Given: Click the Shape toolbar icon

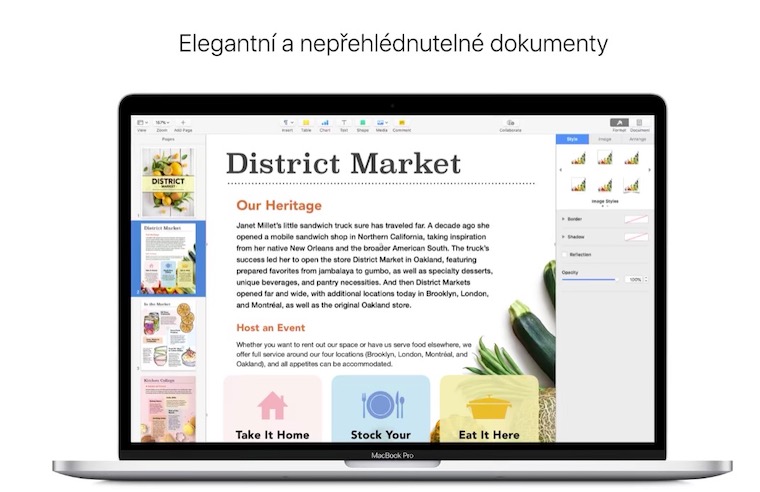Looking at the screenshot, I should click(x=363, y=123).
